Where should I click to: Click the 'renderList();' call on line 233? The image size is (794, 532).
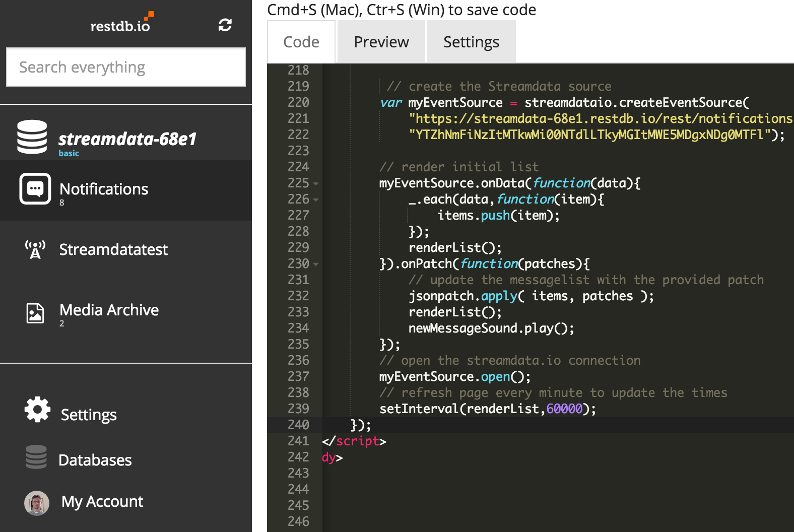(455, 312)
